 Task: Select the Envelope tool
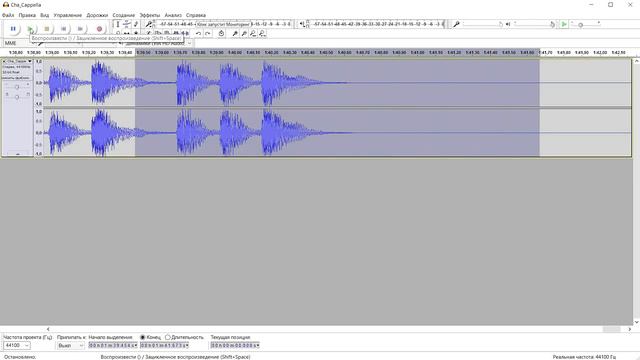pyautogui.click(x=127, y=24)
